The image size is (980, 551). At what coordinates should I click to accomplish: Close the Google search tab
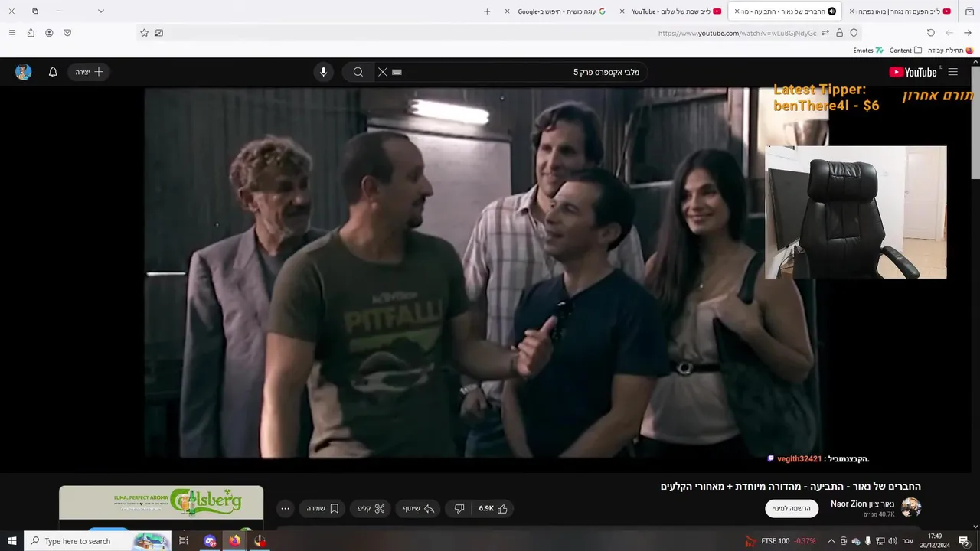pos(507,11)
